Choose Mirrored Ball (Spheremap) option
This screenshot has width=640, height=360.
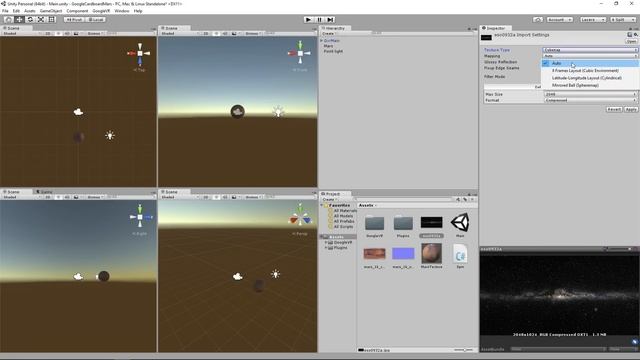tap(575, 85)
